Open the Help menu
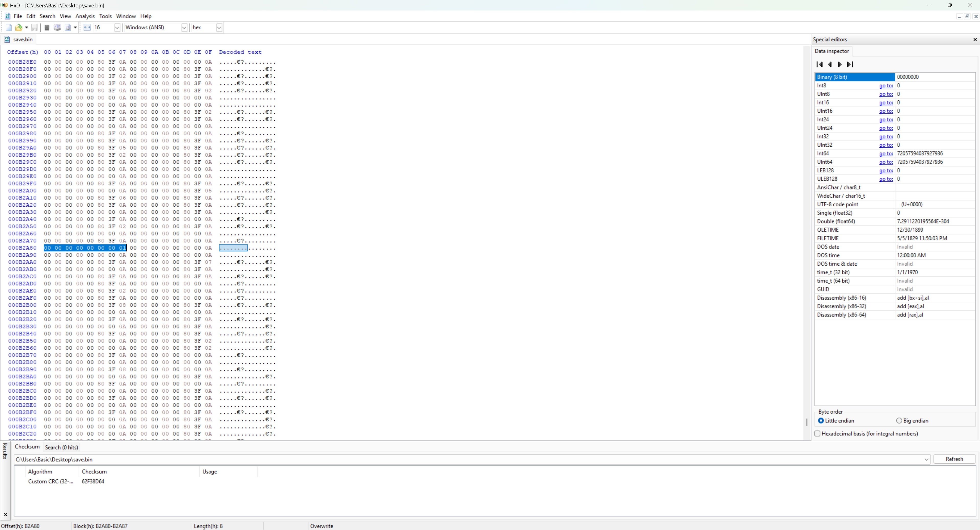 click(x=146, y=16)
